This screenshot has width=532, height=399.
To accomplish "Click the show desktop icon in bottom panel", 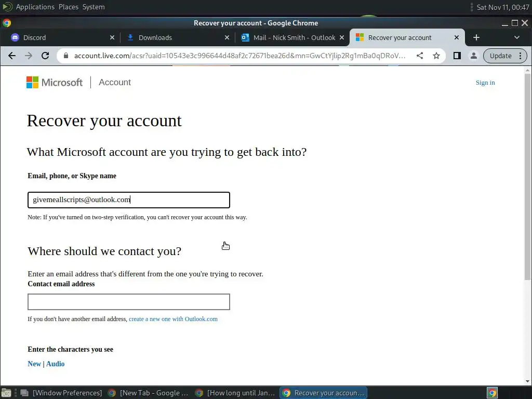I will pos(6,393).
